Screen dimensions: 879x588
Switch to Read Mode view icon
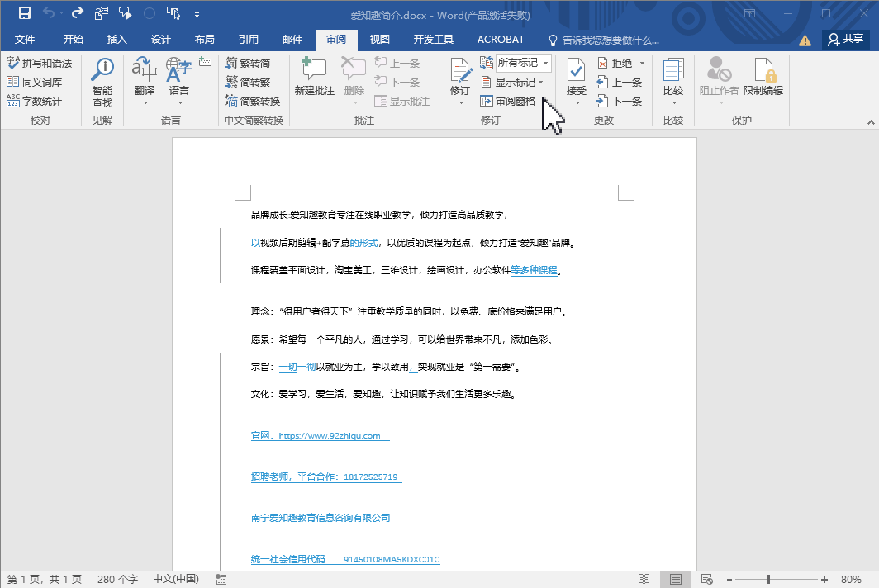[x=644, y=579]
